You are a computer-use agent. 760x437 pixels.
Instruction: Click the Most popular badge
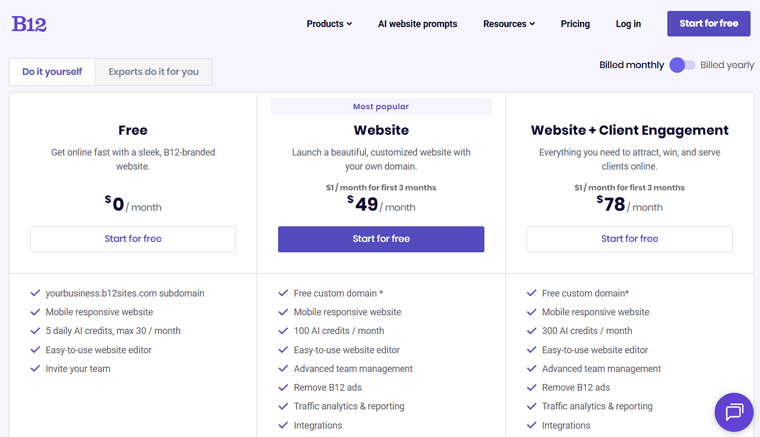click(x=381, y=107)
